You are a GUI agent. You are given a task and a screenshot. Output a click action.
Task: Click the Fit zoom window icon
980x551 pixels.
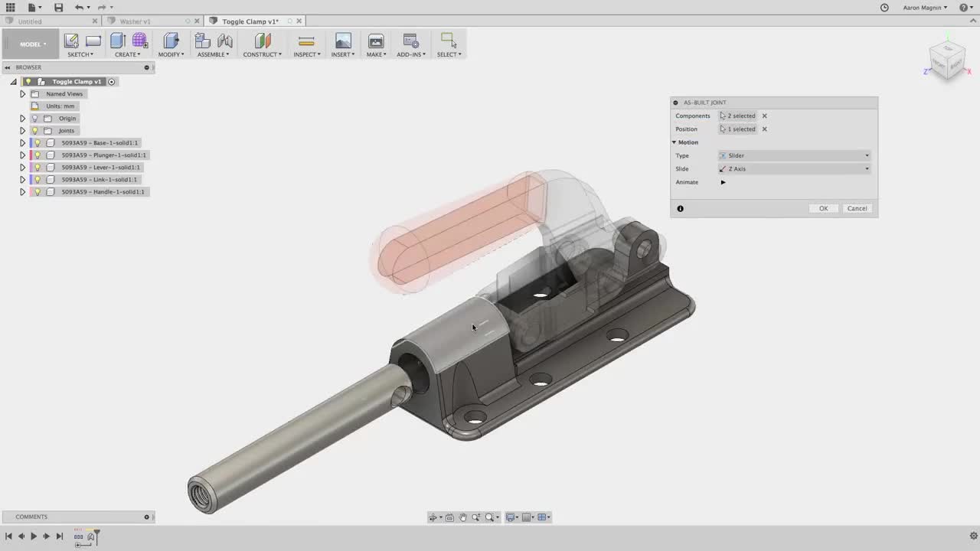490,517
